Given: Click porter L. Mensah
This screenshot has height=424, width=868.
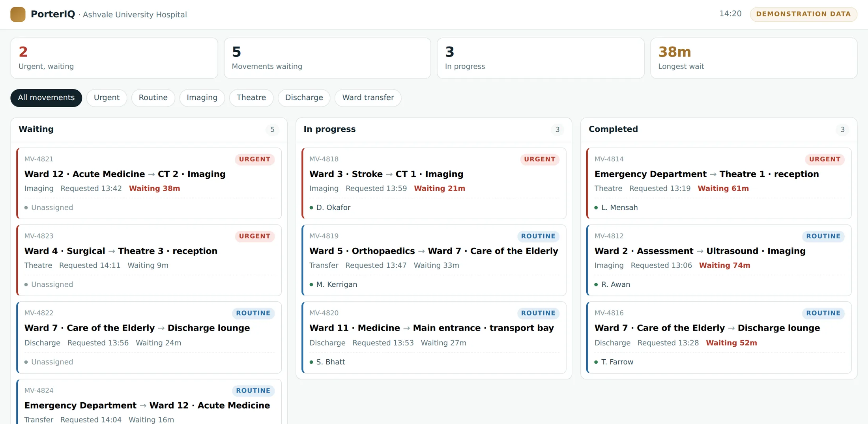Looking at the screenshot, I should pyautogui.click(x=619, y=207).
